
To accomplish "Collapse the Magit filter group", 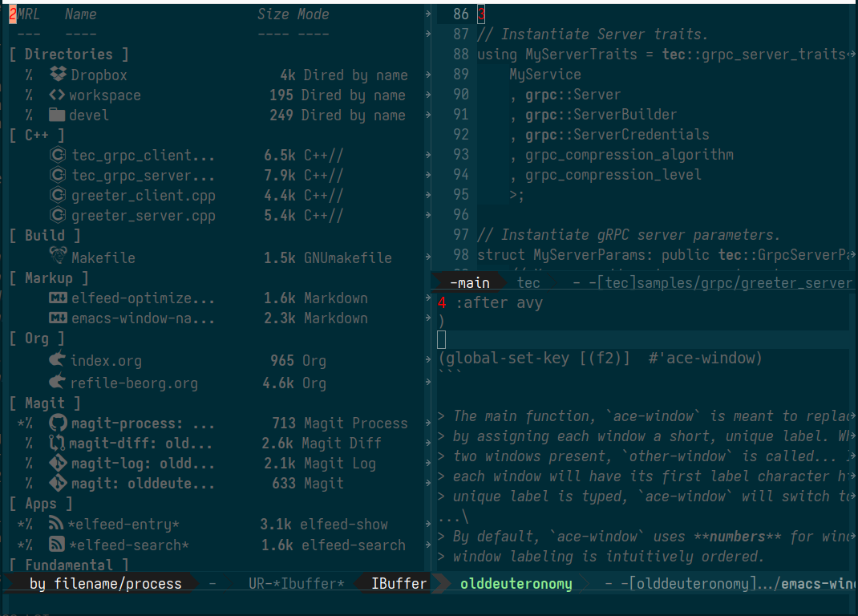I will (45, 403).
